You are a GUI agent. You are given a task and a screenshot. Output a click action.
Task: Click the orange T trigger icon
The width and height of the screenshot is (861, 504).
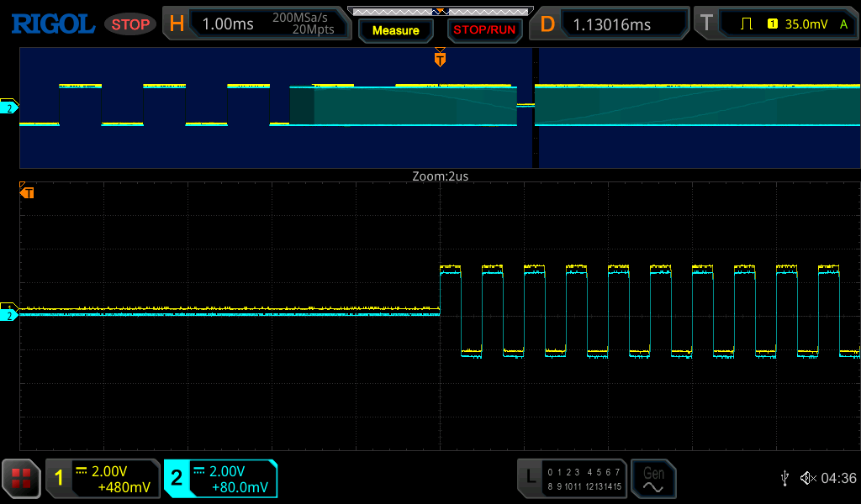tap(705, 24)
